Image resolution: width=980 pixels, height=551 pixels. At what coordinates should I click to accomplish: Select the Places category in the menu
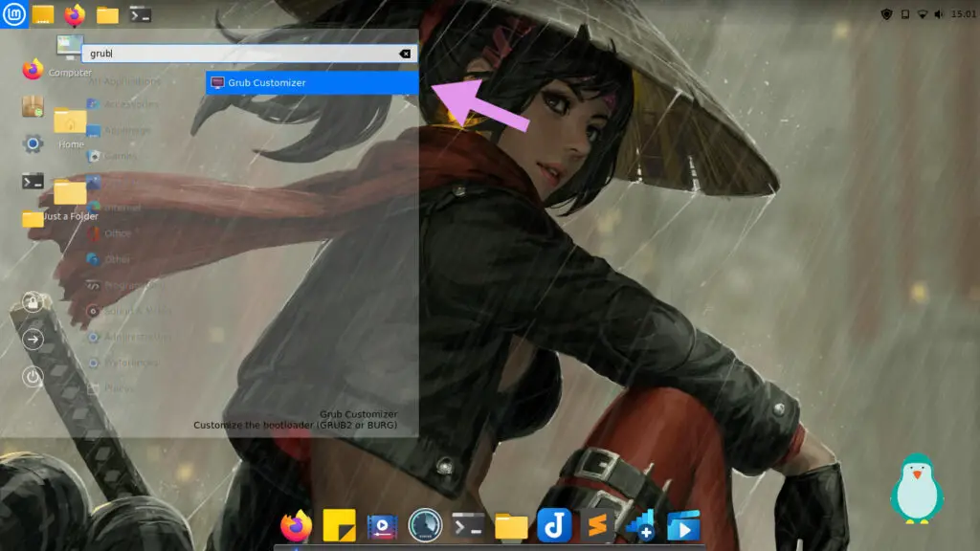coord(111,388)
